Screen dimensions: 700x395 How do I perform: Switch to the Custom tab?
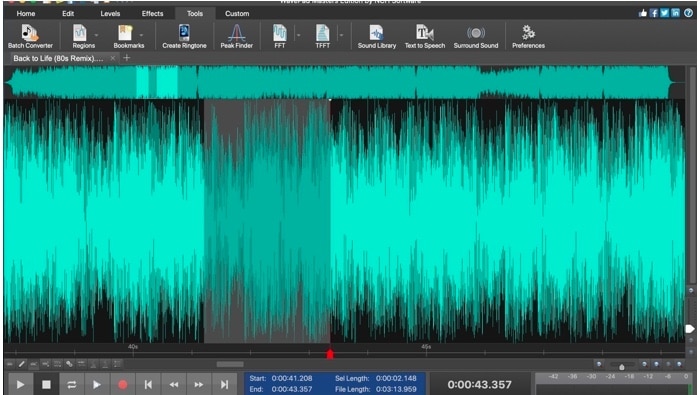(x=237, y=13)
